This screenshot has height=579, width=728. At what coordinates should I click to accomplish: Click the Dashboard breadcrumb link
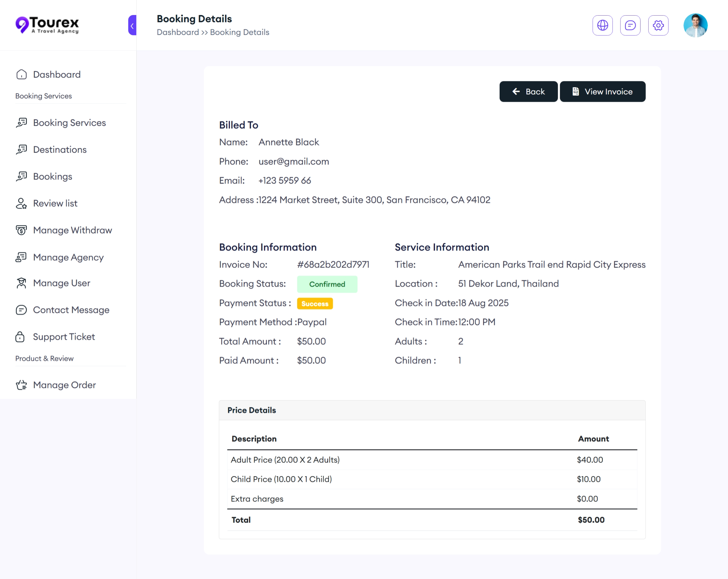[177, 32]
